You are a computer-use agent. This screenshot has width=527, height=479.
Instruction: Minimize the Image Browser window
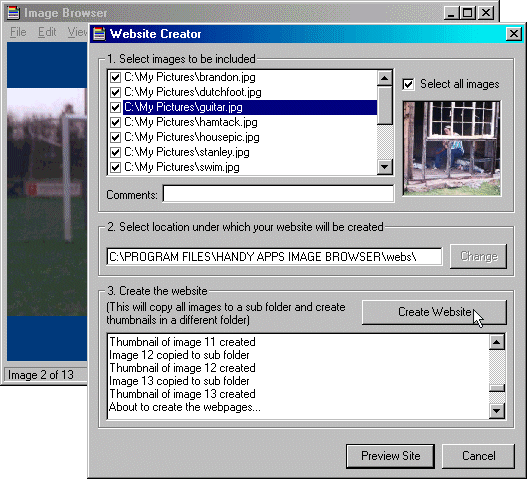(451, 13)
